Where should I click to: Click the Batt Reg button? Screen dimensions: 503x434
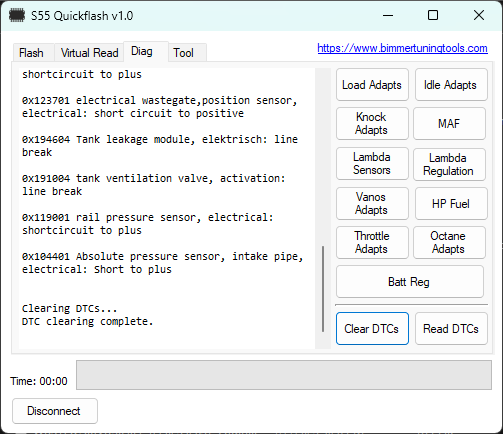(410, 282)
